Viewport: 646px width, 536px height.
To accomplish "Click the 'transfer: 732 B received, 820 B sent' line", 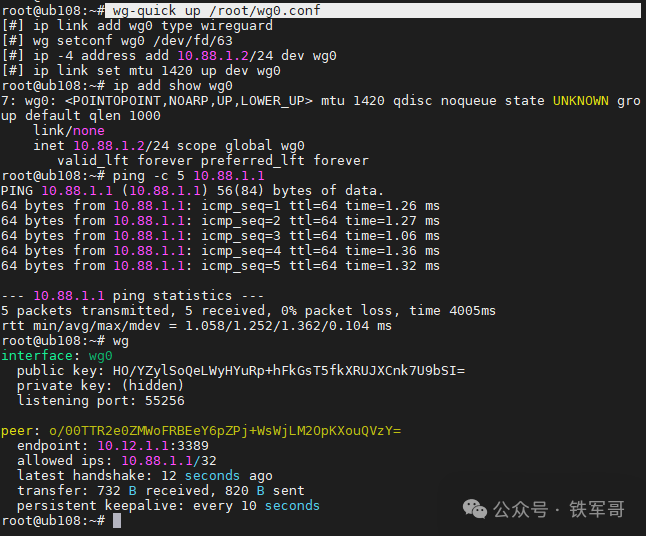I will click(161, 491).
